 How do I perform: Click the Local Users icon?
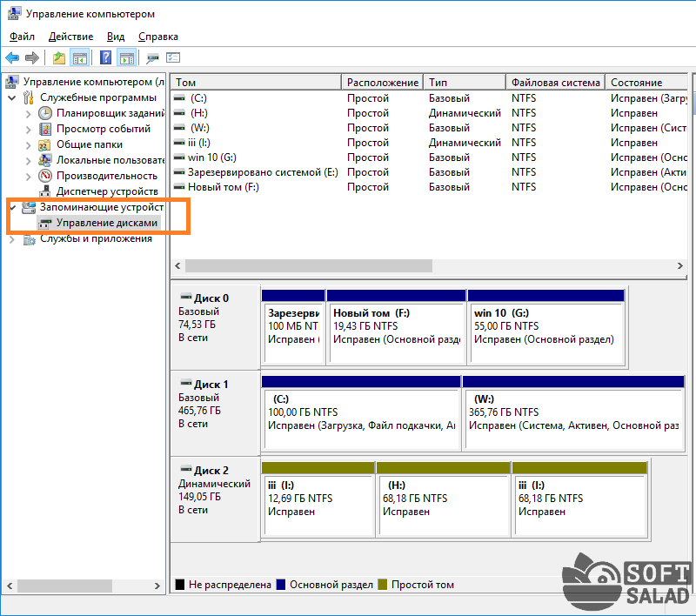(45, 160)
